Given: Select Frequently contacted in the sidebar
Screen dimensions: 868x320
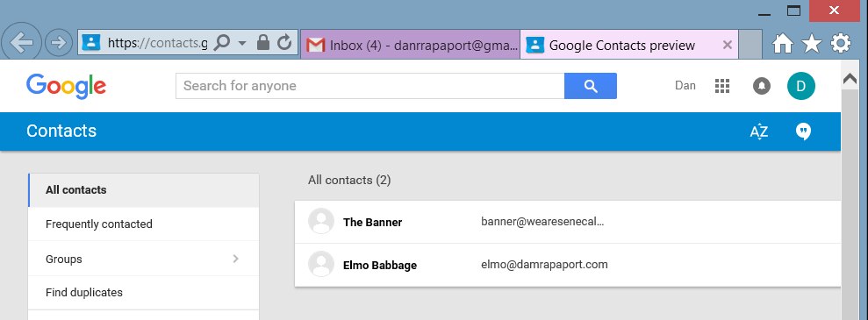Looking at the screenshot, I should (143, 224).
